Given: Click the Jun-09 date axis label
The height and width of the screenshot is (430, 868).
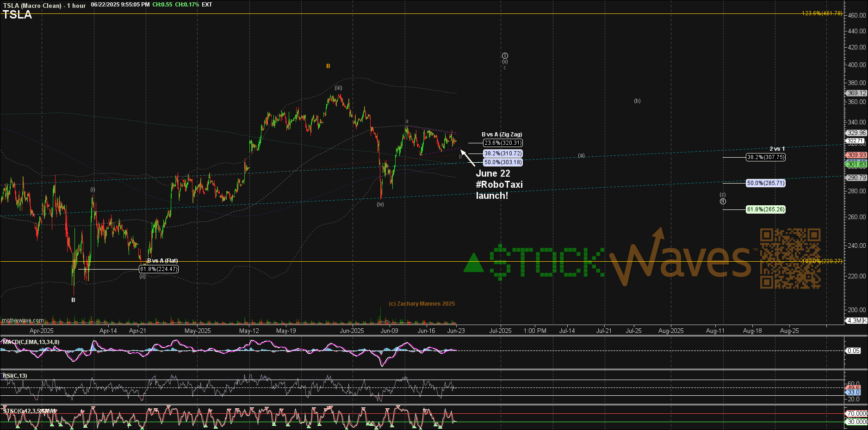Looking at the screenshot, I should 389,331.
